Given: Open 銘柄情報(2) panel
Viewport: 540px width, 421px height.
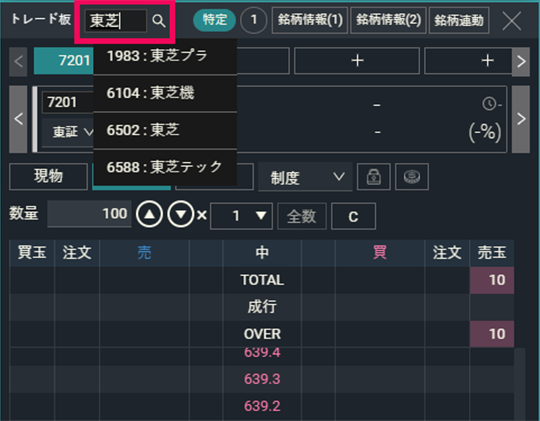Looking at the screenshot, I should (x=388, y=20).
